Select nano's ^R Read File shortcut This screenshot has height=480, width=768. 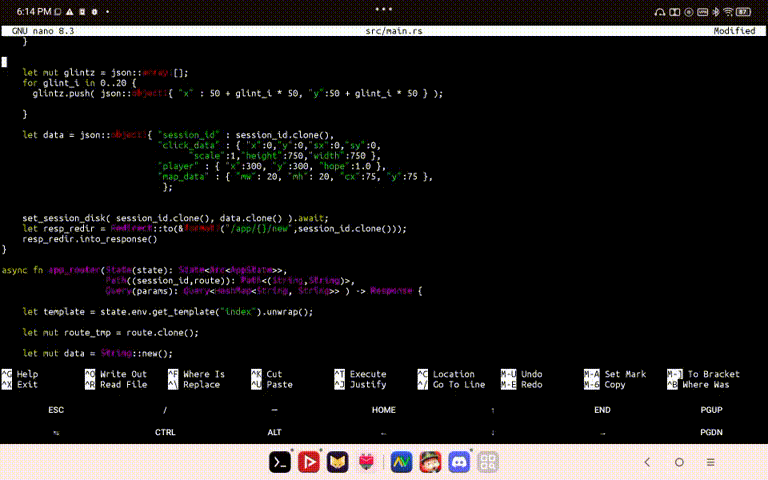pyautogui.click(x=116, y=384)
